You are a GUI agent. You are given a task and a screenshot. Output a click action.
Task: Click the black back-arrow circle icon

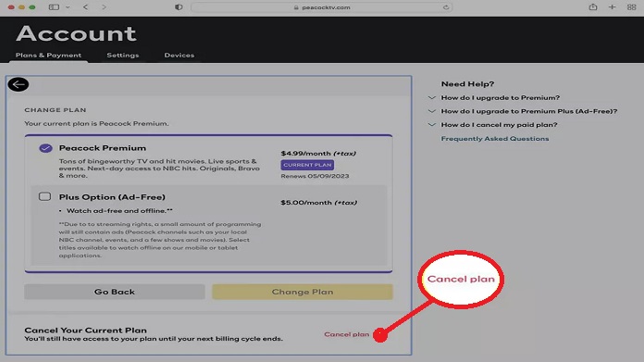pyautogui.click(x=19, y=84)
